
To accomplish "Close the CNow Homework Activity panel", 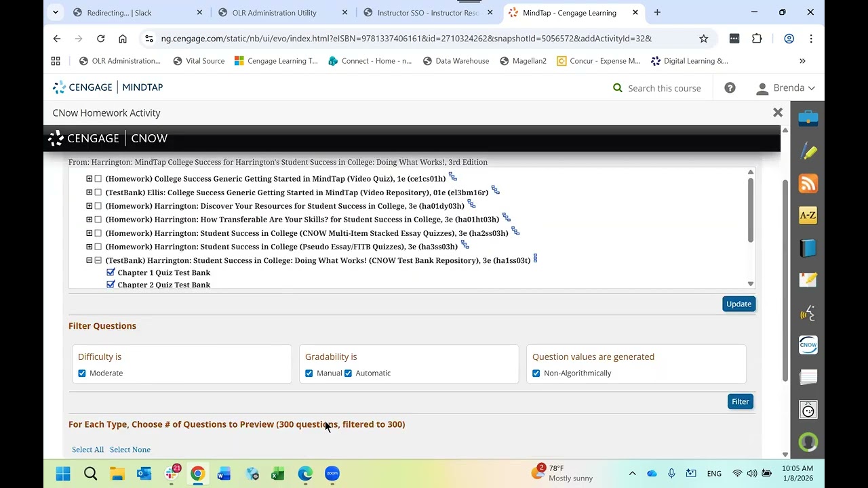I will pyautogui.click(x=778, y=113).
